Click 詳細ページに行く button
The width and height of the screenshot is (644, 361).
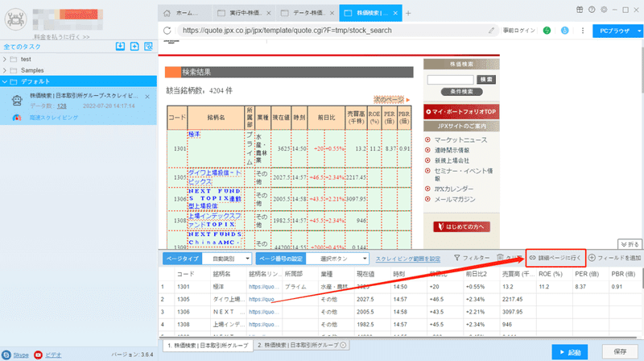pos(555,258)
